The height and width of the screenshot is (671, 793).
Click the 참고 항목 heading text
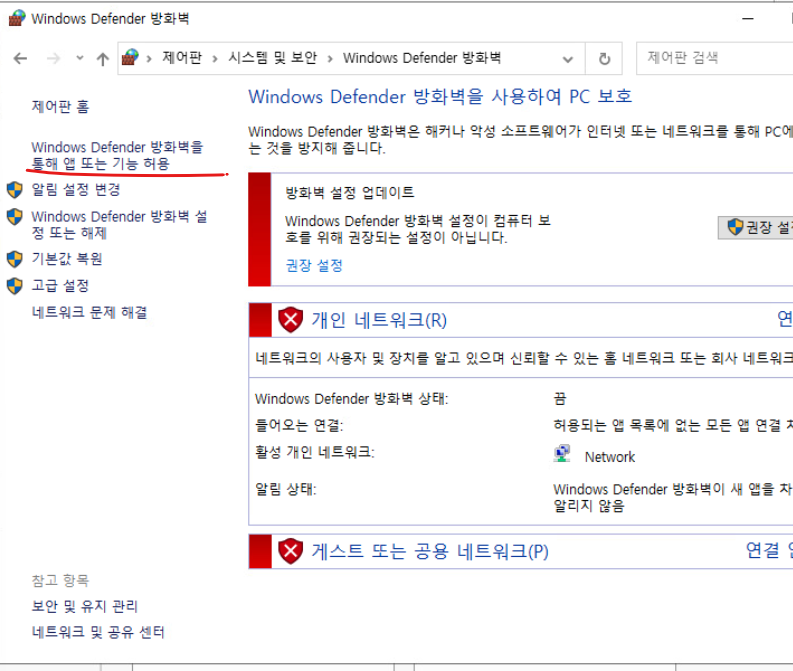60,580
